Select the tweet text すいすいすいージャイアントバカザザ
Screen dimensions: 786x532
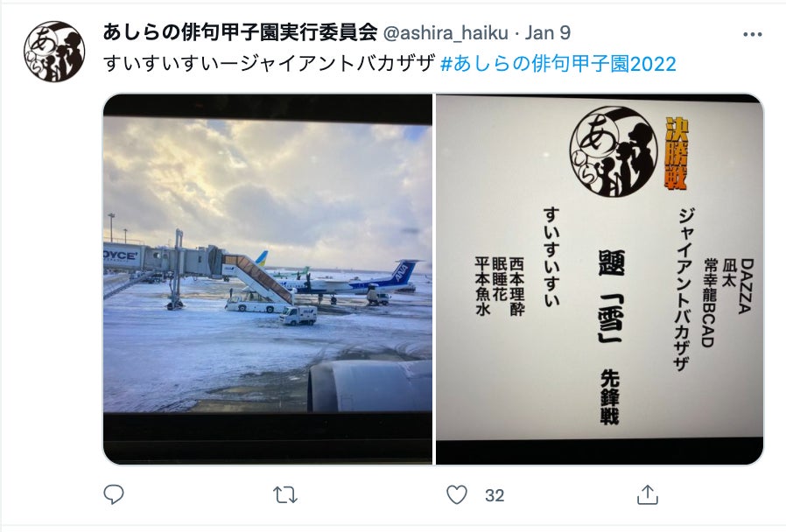(x=270, y=64)
